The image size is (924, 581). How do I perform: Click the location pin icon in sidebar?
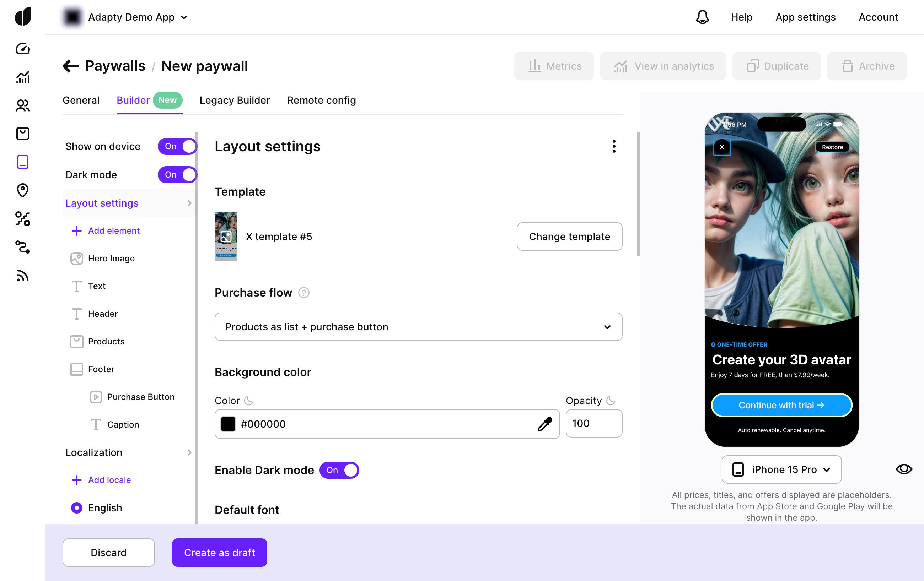click(x=23, y=190)
